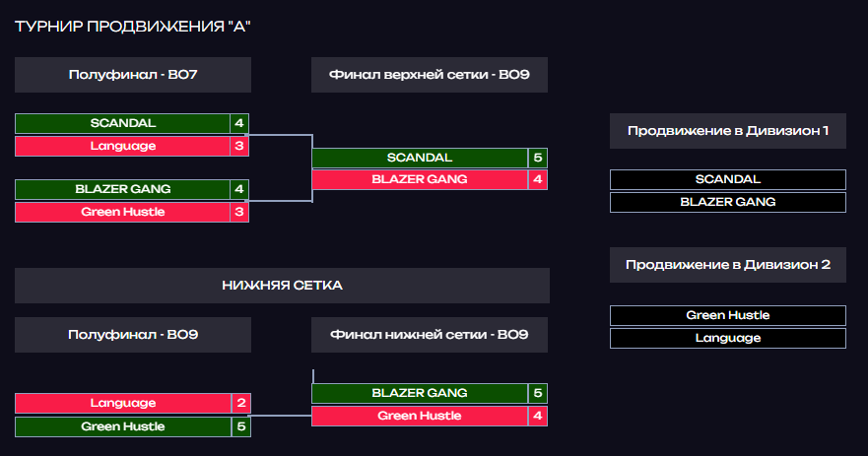This screenshot has height=456, width=868.
Task: Click BLAZER GANG in upper bracket final
Action: (x=420, y=180)
